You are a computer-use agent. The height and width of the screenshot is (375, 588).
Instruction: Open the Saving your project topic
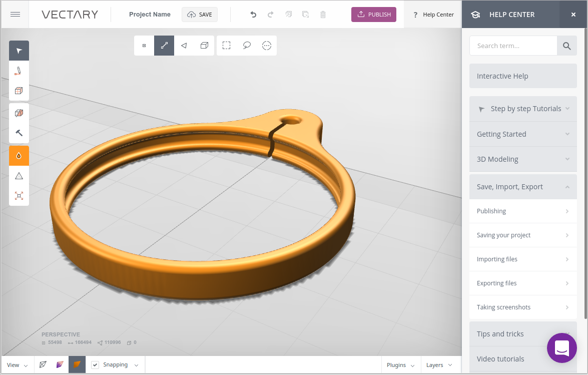(x=523, y=235)
